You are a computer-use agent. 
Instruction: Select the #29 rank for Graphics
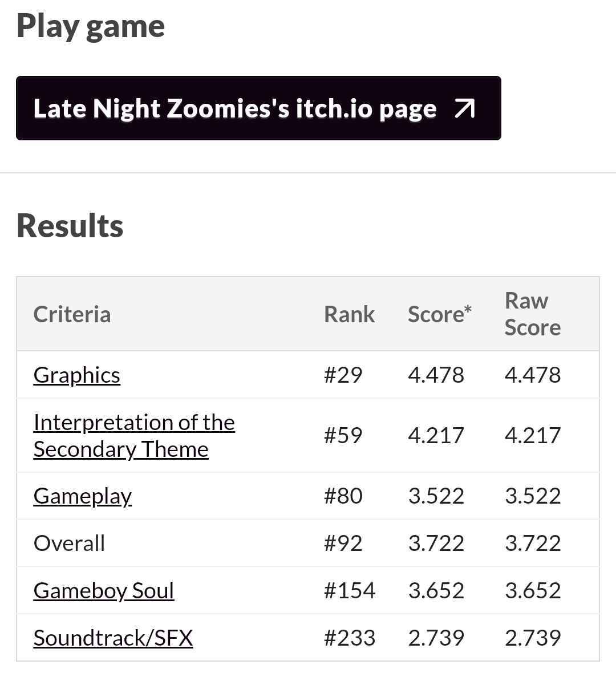coord(343,375)
